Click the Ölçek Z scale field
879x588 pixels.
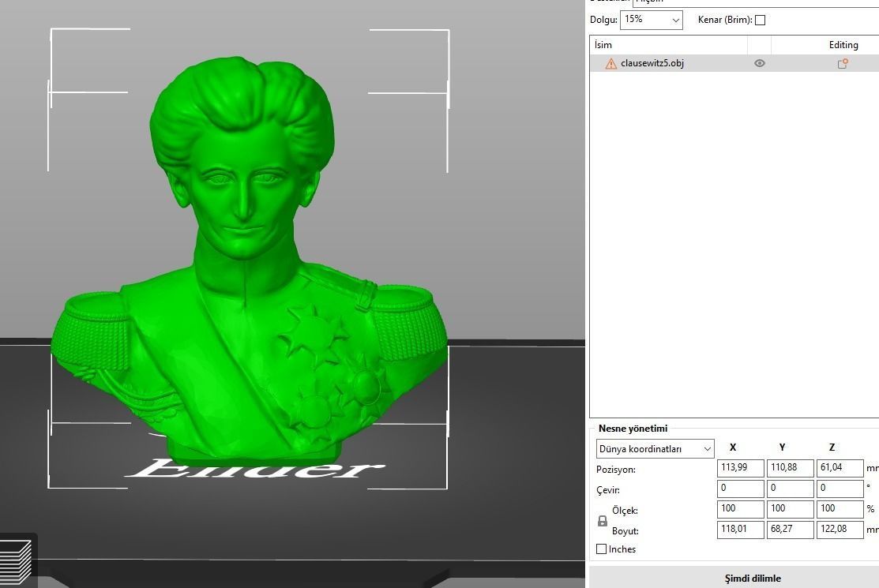tap(840, 508)
